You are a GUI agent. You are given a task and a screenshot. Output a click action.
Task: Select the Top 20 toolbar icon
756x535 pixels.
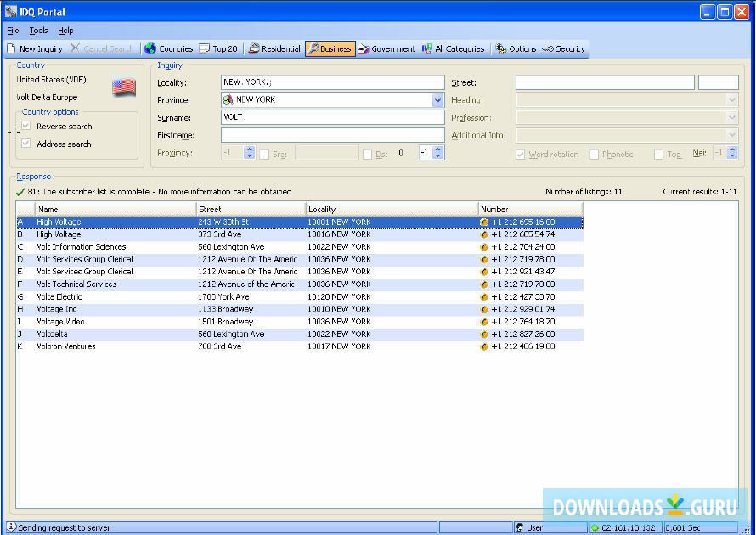coord(205,49)
